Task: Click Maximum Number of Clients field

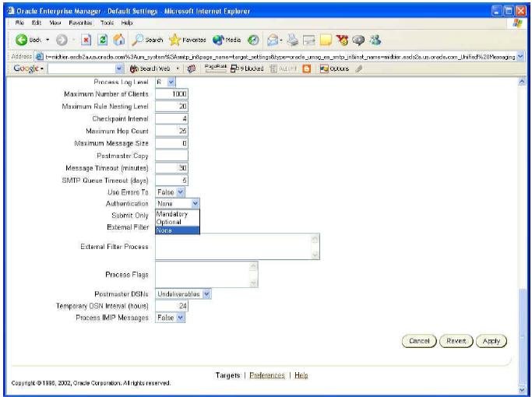Action: coord(171,94)
